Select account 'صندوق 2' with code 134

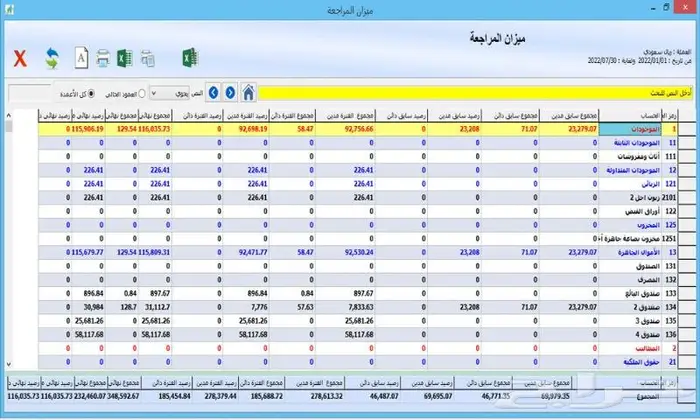tap(629, 307)
